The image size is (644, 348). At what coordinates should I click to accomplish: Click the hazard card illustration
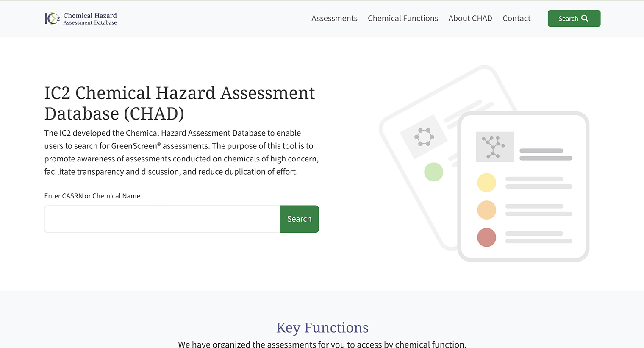[484, 163]
